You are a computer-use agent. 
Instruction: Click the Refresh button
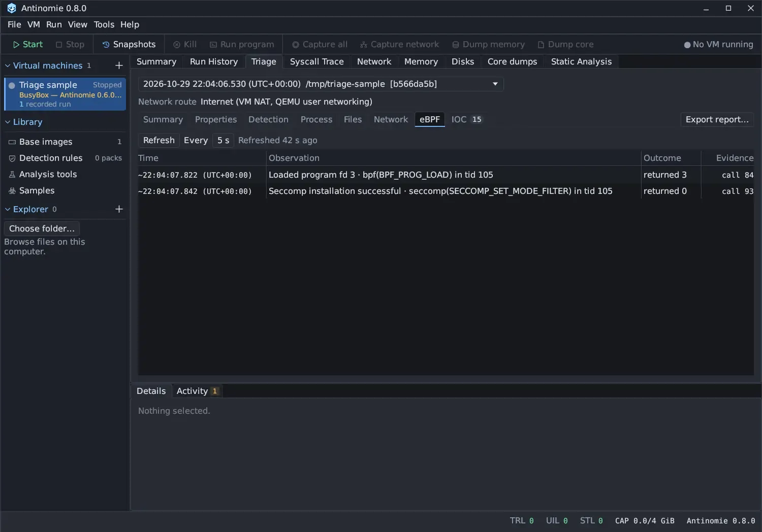(x=158, y=140)
